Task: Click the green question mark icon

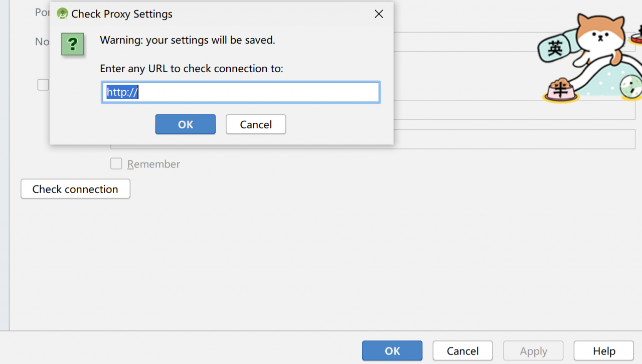Action: tap(72, 44)
